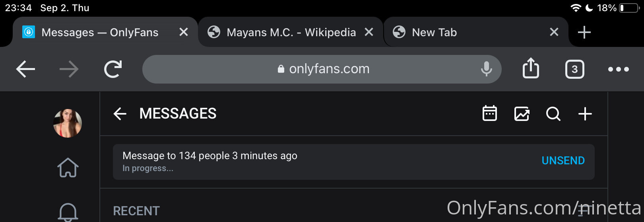Tap the browser share icon
This screenshot has width=644, height=222.
(x=531, y=68)
